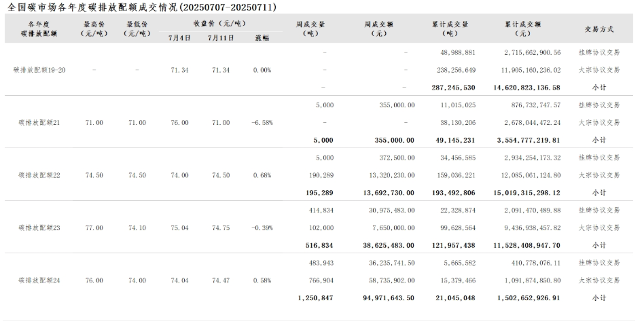Select the 碳排放配额19-20 row label
Image resolution: width=644 pixels, height=330 pixels.
click(x=39, y=70)
